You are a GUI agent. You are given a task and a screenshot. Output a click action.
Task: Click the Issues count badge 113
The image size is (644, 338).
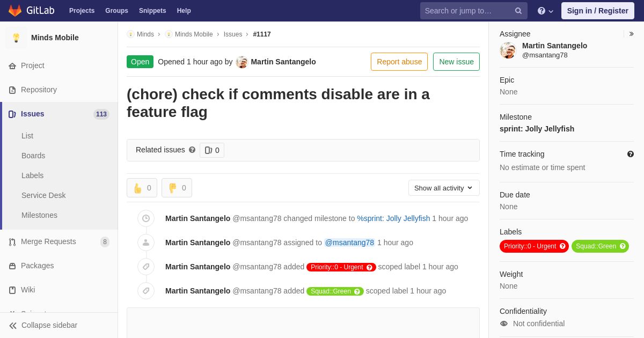click(x=101, y=114)
